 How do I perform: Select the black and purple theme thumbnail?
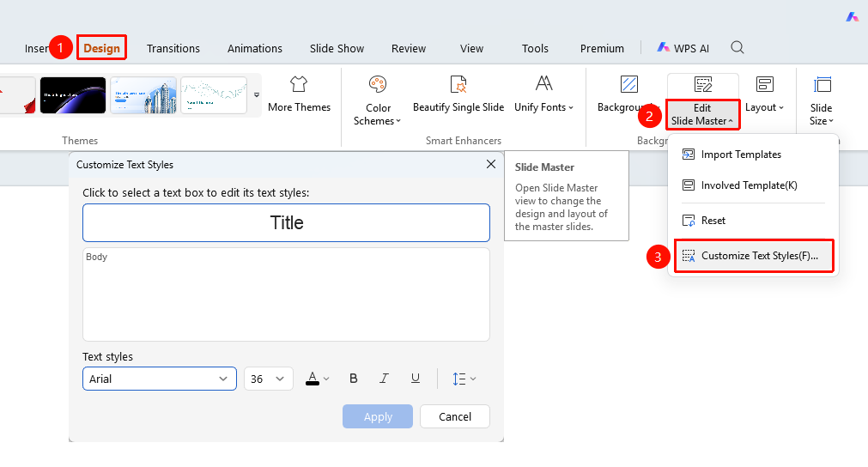click(x=72, y=95)
